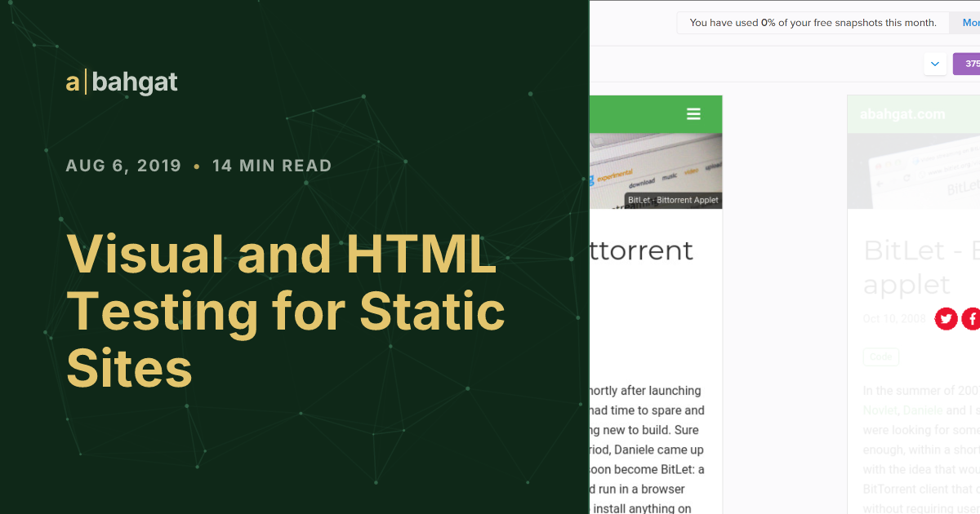This screenshot has height=514, width=980.
Task: Click the Facebook share icon
Action: click(971, 319)
